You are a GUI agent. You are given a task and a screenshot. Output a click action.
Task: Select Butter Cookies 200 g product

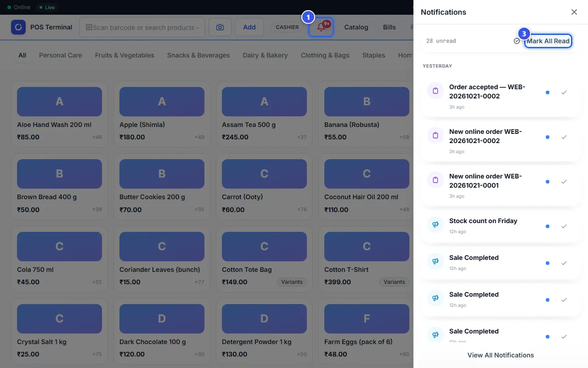pos(162,187)
